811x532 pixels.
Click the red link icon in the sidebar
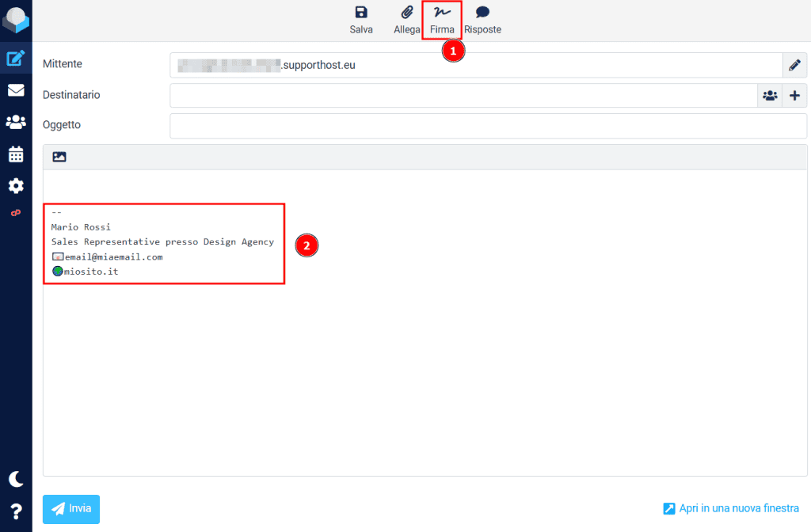tap(16, 213)
